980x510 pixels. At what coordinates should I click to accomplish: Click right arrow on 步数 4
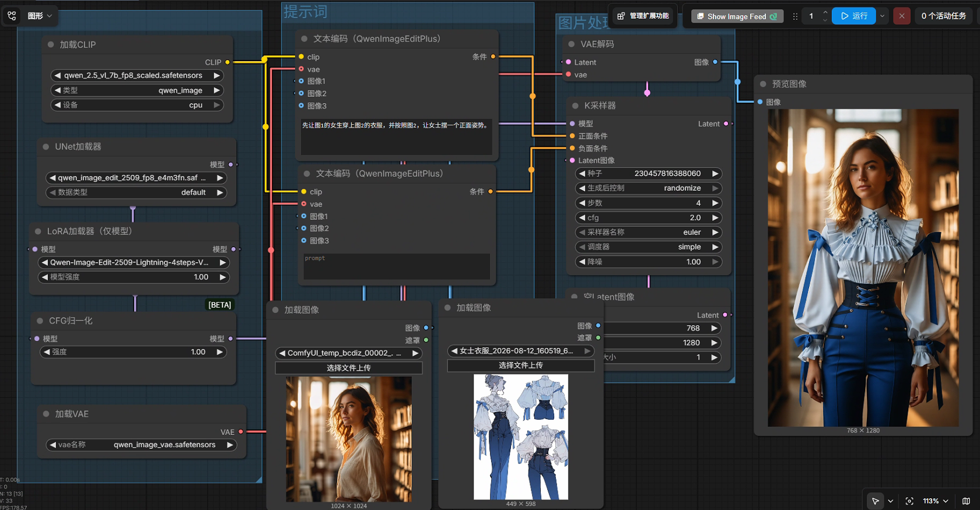[715, 203]
